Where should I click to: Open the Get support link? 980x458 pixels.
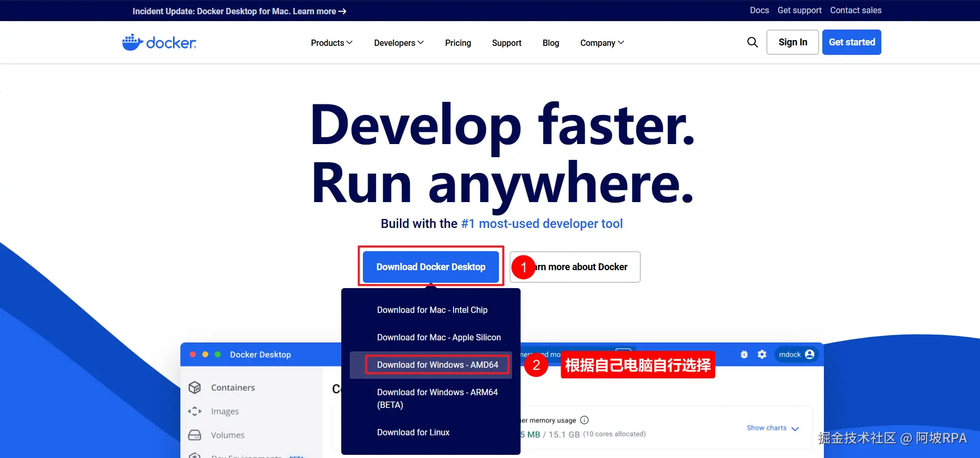[800, 10]
